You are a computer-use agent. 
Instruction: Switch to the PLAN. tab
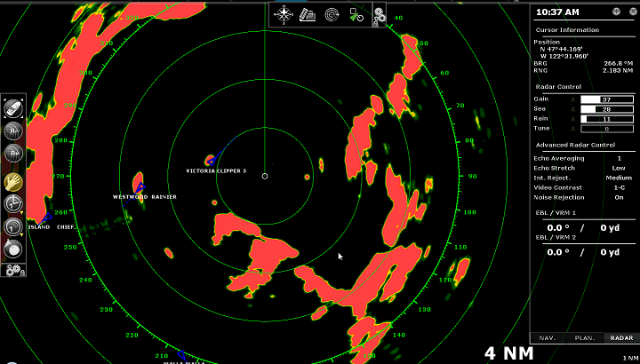[x=584, y=337]
